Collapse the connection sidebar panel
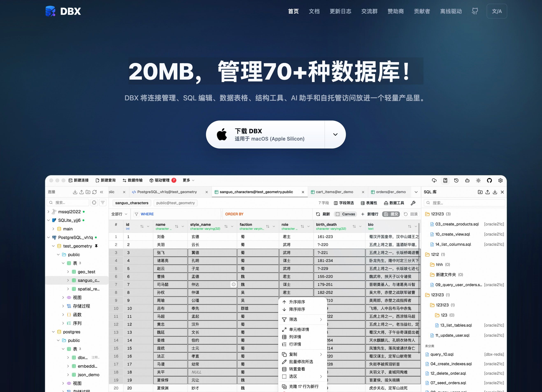 [102, 192]
